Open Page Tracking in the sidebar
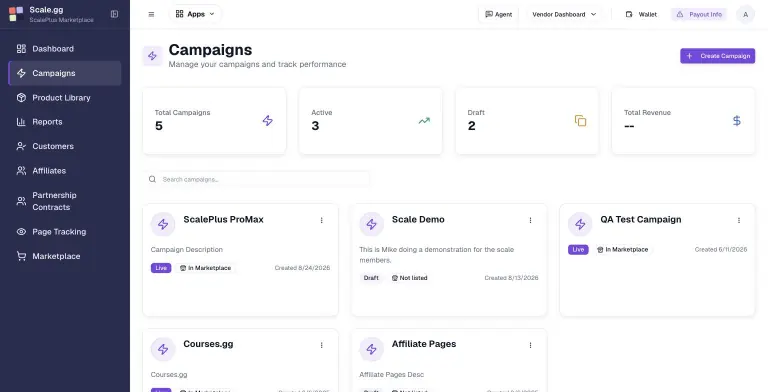768x392 pixels. click(65, 232)
